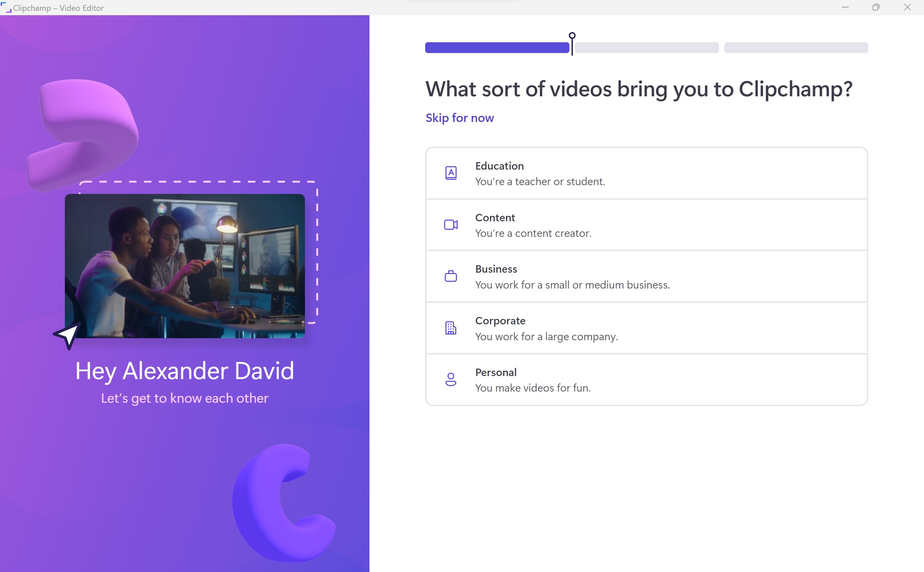Click the Corporate building icon
The width and height of the screenshot is (924, 572).
click(451, 328)
